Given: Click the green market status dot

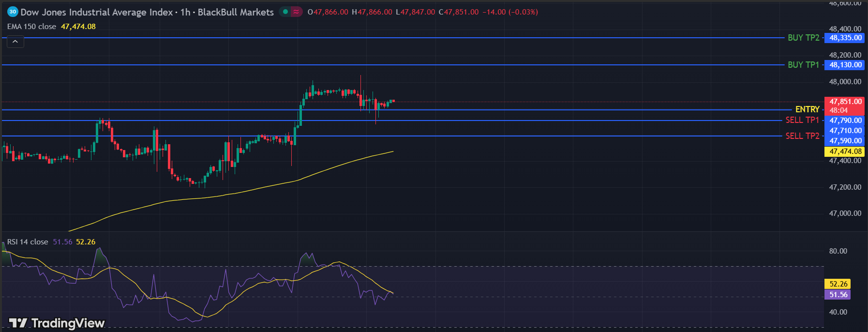Looking at the screenshot, I should click(x=285, y=12).
